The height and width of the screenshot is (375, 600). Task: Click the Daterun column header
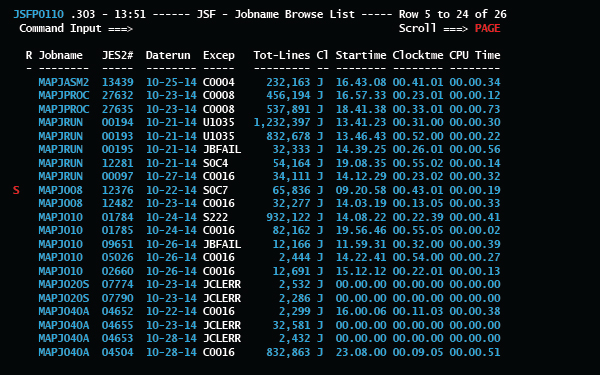point(168,55)
